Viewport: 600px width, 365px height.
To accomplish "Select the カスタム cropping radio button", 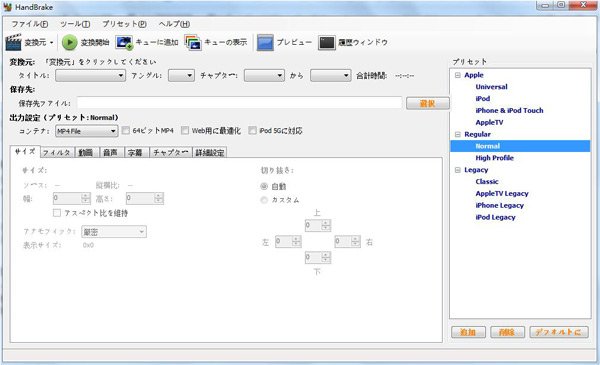I will coord(264,200).
